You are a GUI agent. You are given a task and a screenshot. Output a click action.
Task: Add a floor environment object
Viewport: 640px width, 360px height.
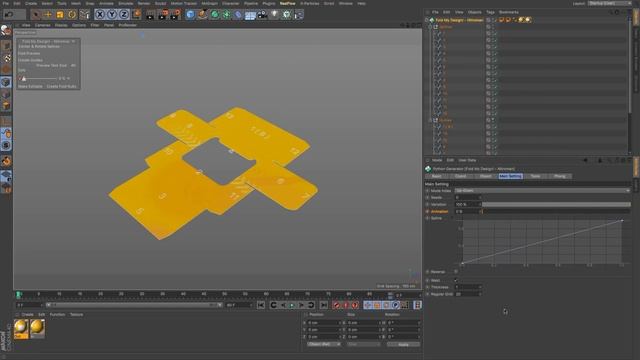pyautogui.click(x=250, y=15)
